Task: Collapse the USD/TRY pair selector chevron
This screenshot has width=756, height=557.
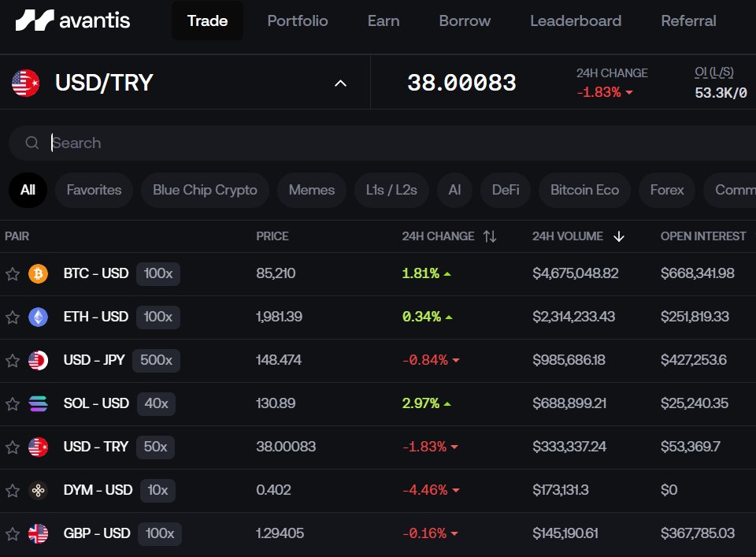Action: 339,82
